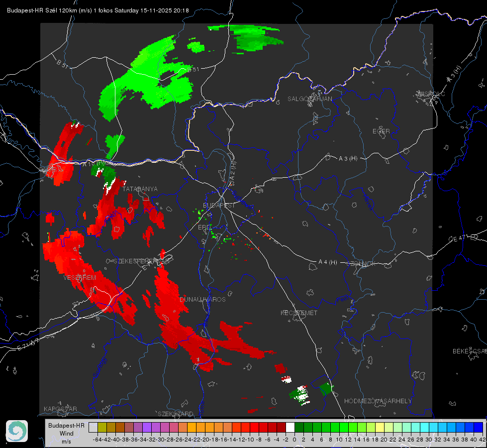The image size is (487, 448).
Task: Click the VESZPRÉM city label
Action: [80, 278]
